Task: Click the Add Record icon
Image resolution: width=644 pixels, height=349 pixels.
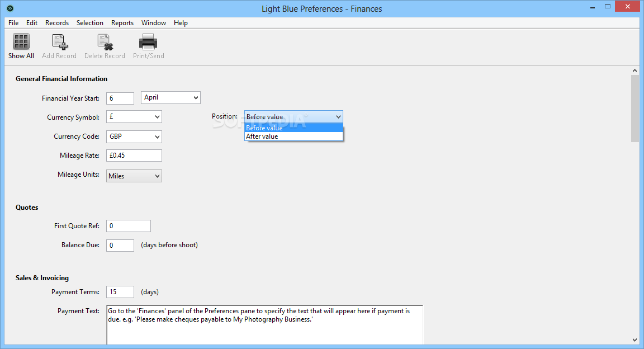Action: pyautogui.click(x=60, y=41)
